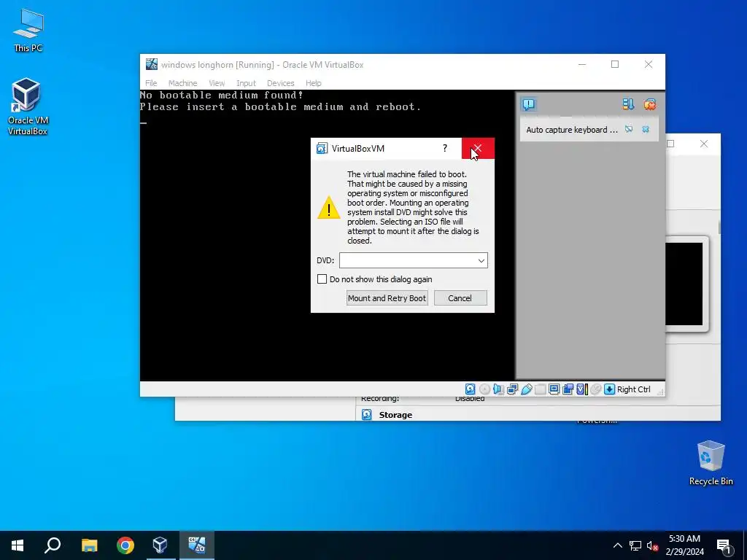The image size is (747, 560).
Task: Maximize the background VirtualBox Manager window
Action: point(671,144)
